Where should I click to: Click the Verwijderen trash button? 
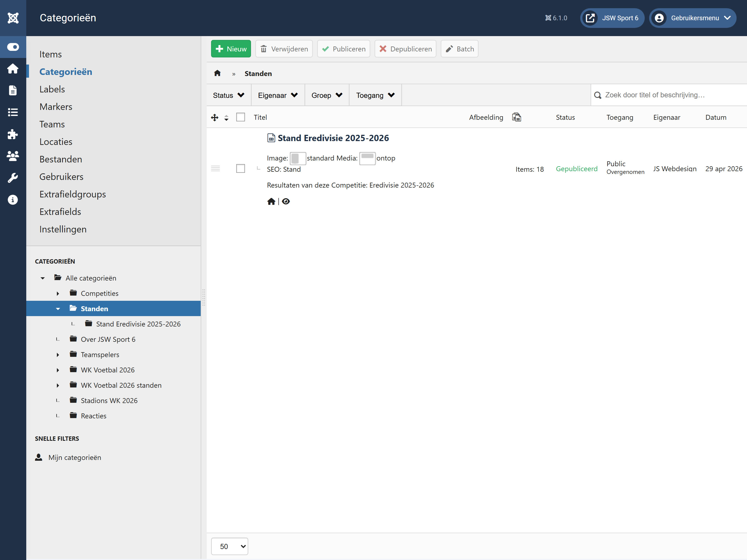click(284, 49)
